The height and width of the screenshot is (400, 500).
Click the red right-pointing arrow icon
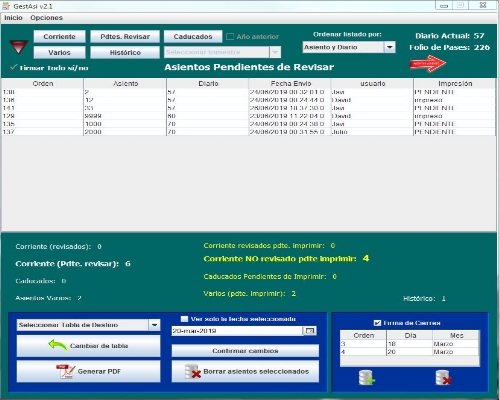pos(428,63)
